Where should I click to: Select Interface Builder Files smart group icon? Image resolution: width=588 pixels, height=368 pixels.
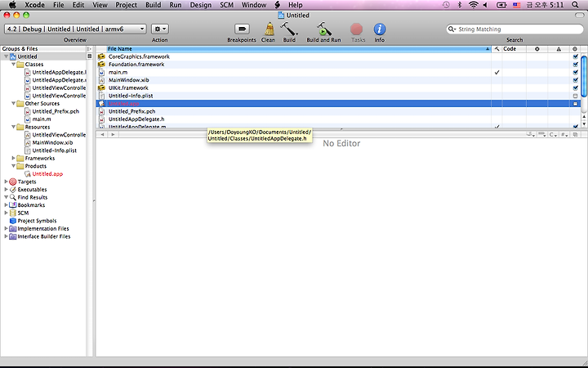tap(13, 236)
